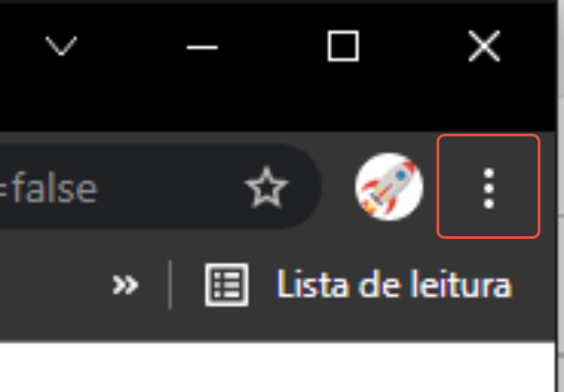Click the Lista de leitura list icon
This screenshot has height=392, width=564.
[x=227, y=285]
